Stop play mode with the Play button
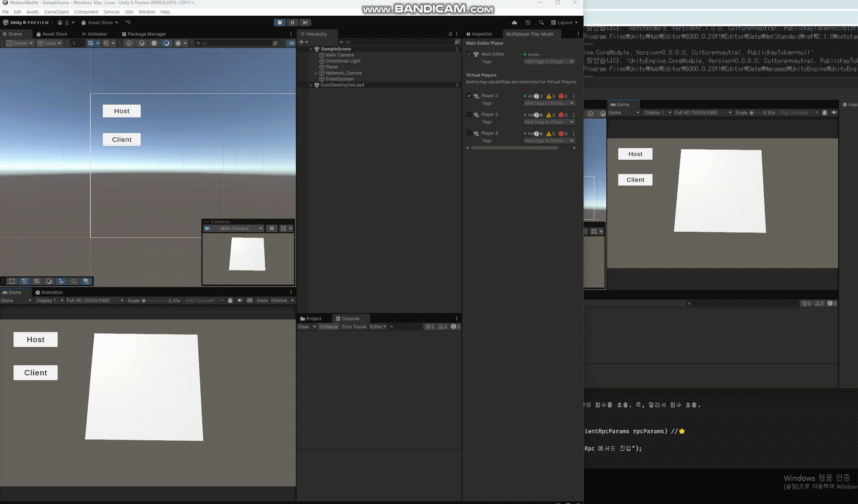 click(x=279, y=22)
